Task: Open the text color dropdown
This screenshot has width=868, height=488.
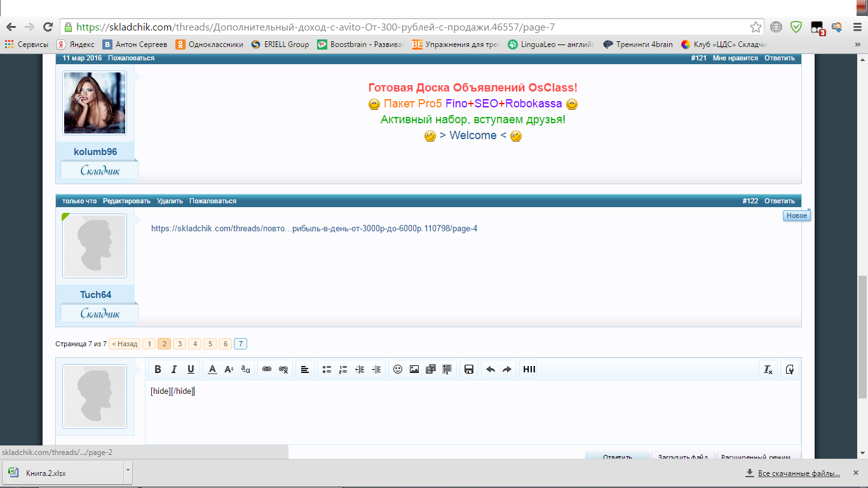Action: coord(213,369)
